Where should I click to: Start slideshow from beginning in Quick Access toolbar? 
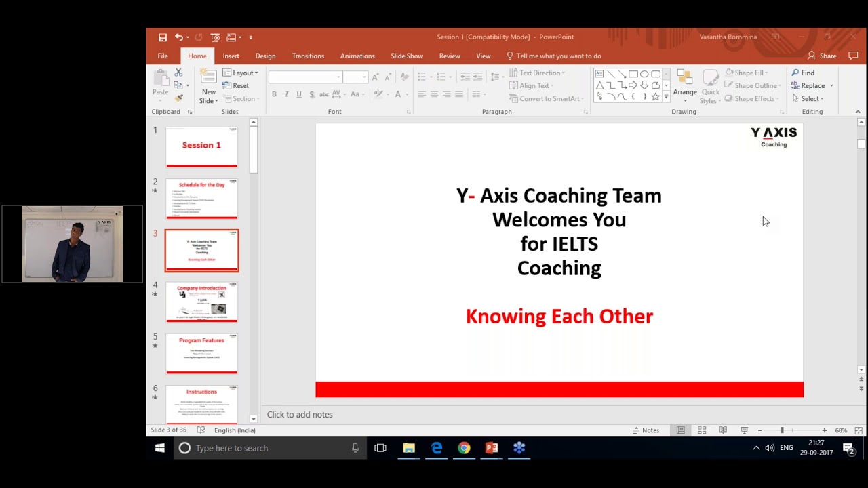pyautogui.click(x=215, y=37)
